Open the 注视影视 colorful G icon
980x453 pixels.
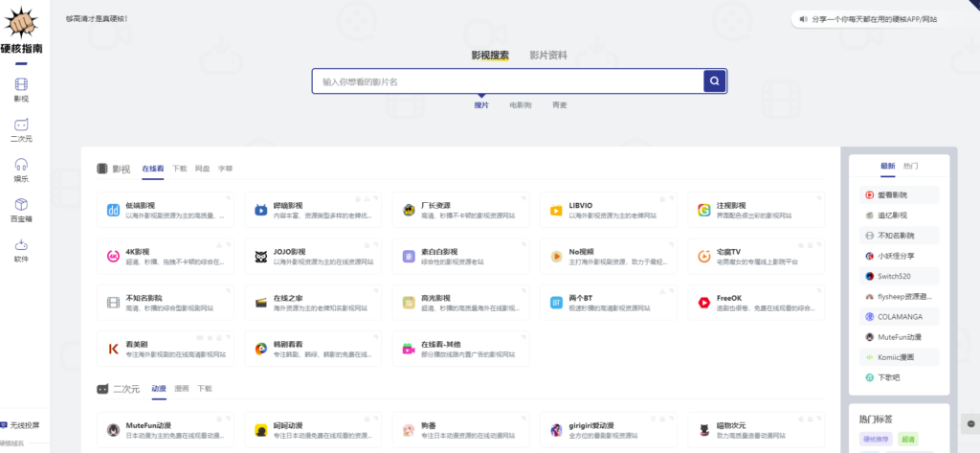tap(704, 211)
